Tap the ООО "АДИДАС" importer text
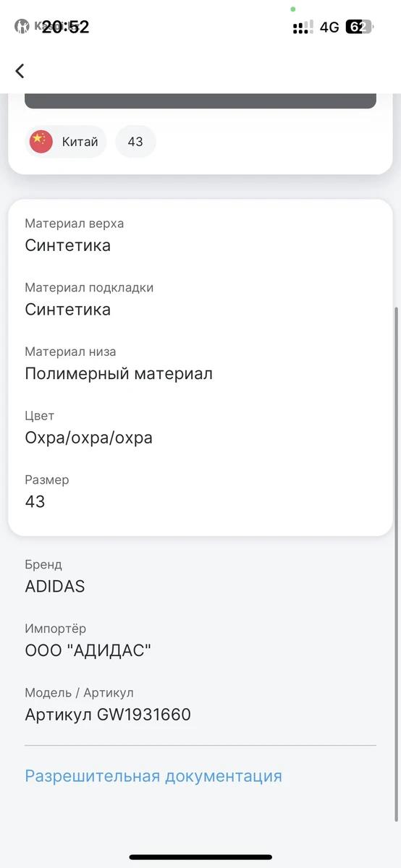This screenshot has height=868, width=401. pyautogui.click(x=88, y=650)
